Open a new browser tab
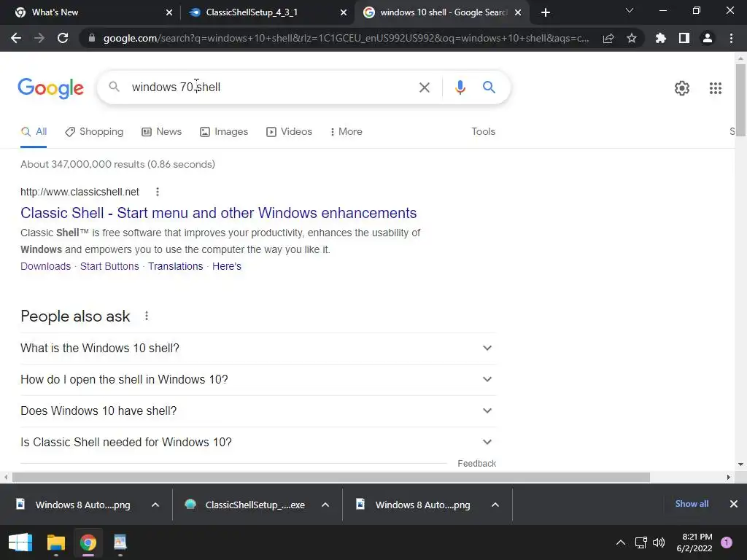 (x=546, y=12)
